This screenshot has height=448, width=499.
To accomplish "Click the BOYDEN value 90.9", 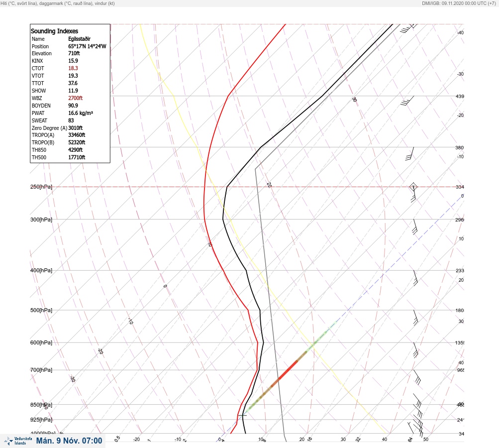I will tap(73, 106).
